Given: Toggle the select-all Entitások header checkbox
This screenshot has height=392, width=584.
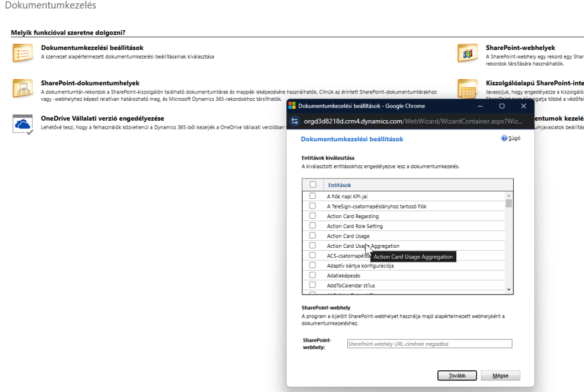Looking at the screenshot, I should [x=313, y=185].
